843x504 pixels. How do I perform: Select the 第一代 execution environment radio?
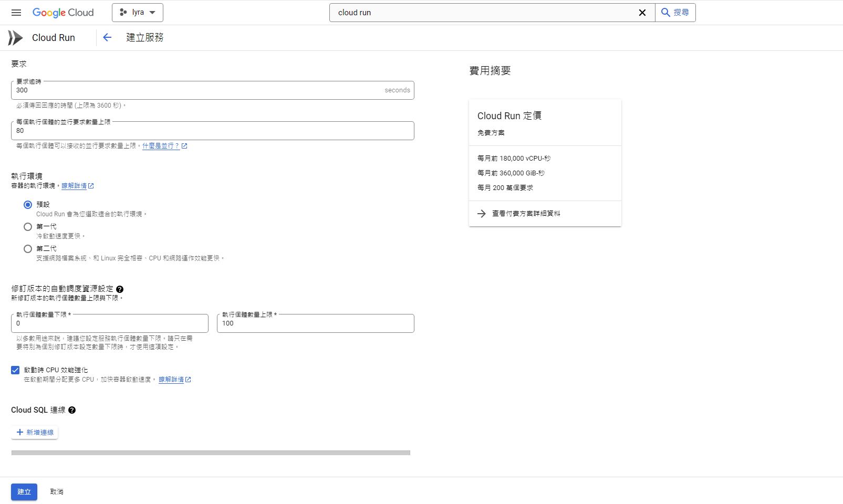[28, 227]
